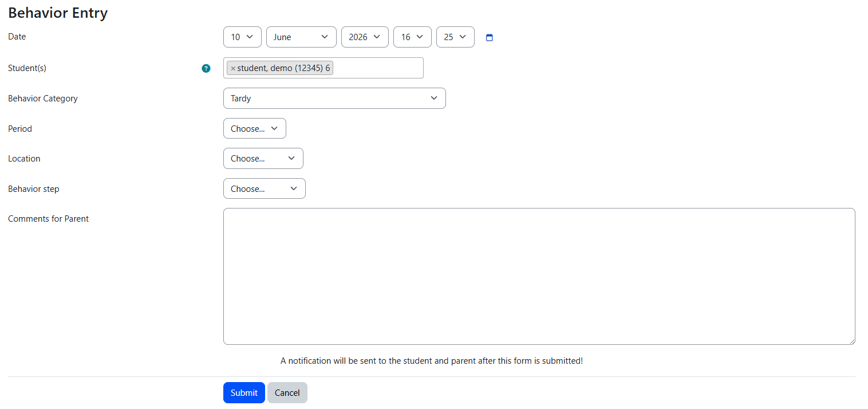The image size is (868, 409).
Task: Open the minute dropdown showing 25
Action: (x=455, y=37)
